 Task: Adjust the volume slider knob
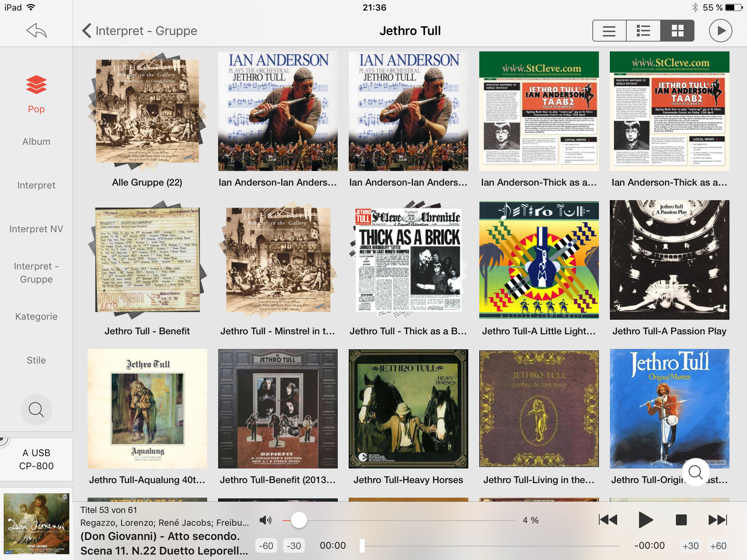(299, 520)
